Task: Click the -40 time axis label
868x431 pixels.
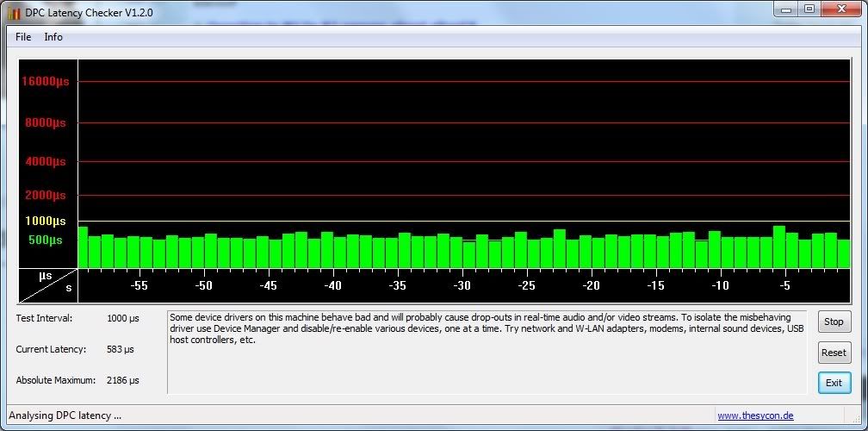Action: (332, 286)
